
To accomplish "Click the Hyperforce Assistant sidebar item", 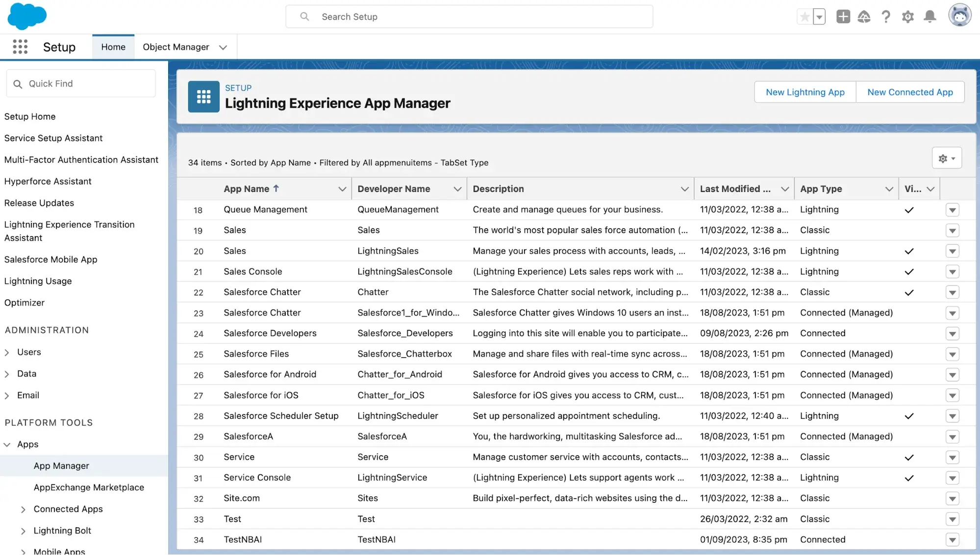I will [48, 181].
